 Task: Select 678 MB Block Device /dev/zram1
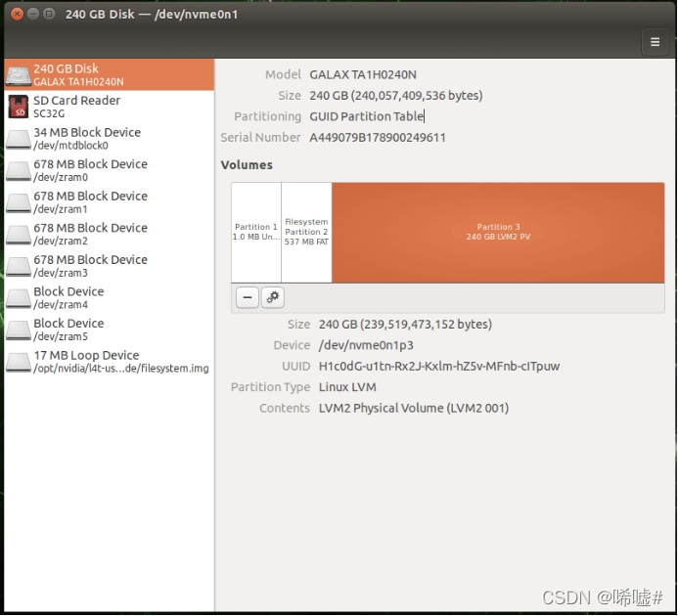coord(109,202)
